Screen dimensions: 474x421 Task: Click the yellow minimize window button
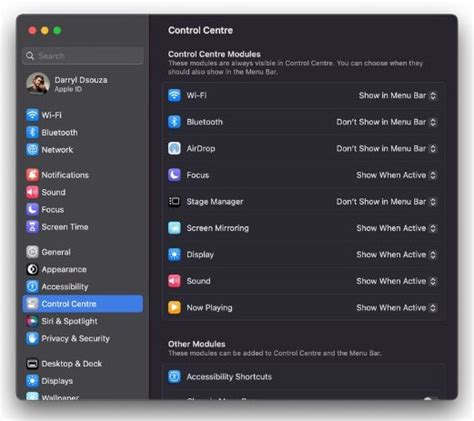pos(45,31)
